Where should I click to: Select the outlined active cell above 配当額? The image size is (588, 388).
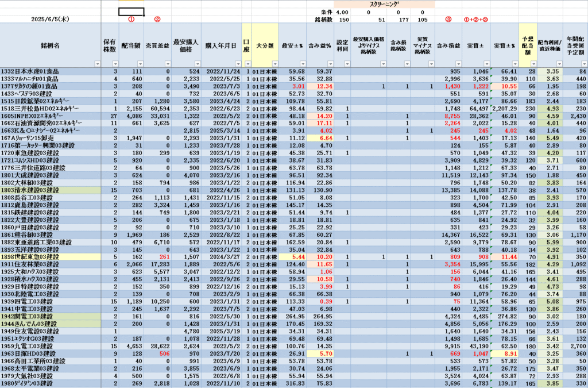click(131, 11)
